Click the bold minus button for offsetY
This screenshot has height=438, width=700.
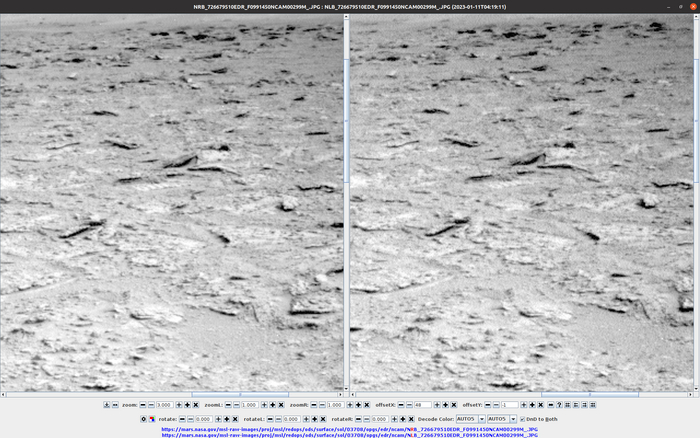pyautogui.click(x=488, y=405)
